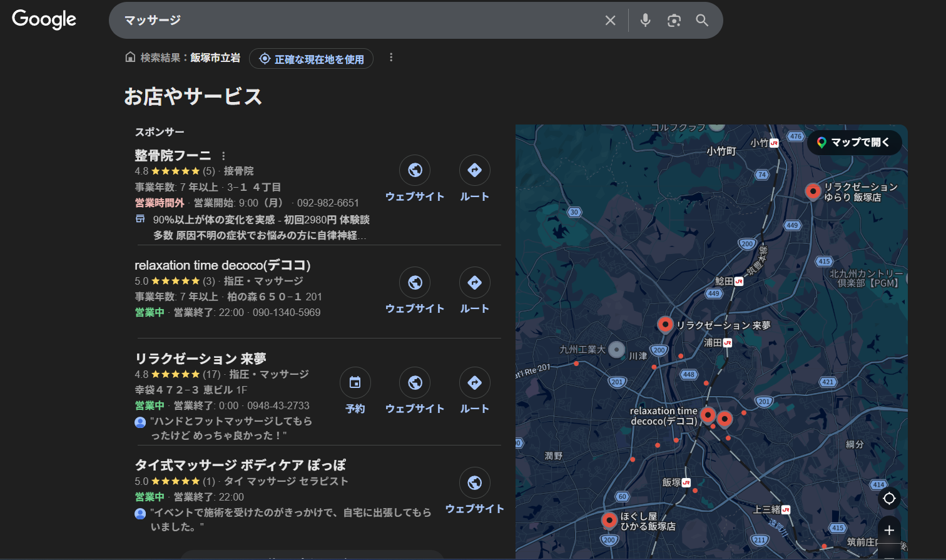Expand ad options menu for 整骨院フーニ

coord(223,156)
